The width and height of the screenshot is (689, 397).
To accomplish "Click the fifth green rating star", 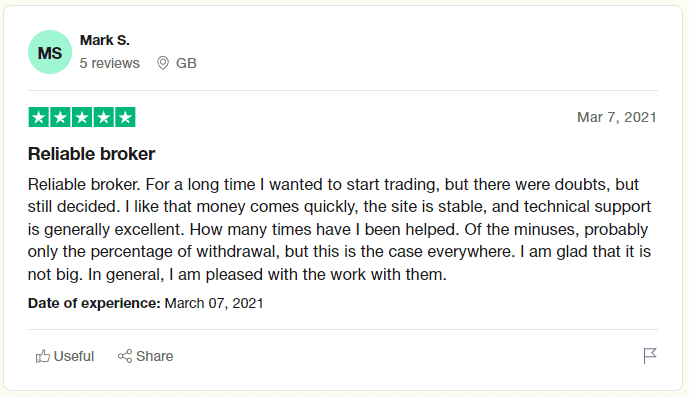I will pos(125,117).
